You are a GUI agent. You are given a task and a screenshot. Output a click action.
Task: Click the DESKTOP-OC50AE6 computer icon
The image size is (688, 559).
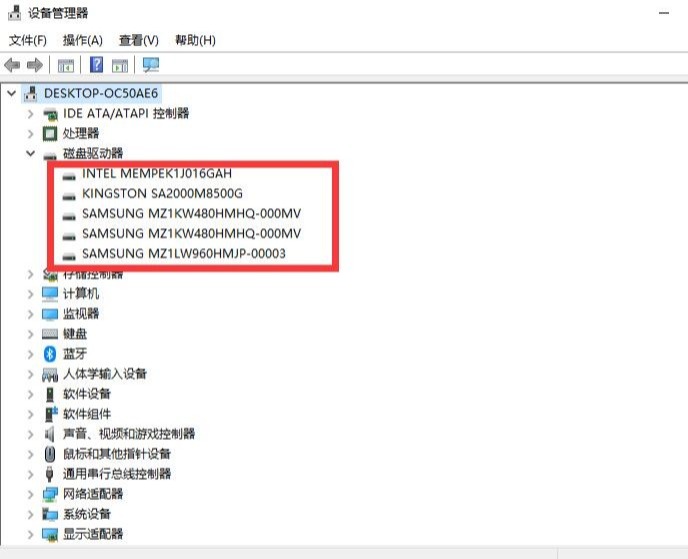click(x=31, y=93)
